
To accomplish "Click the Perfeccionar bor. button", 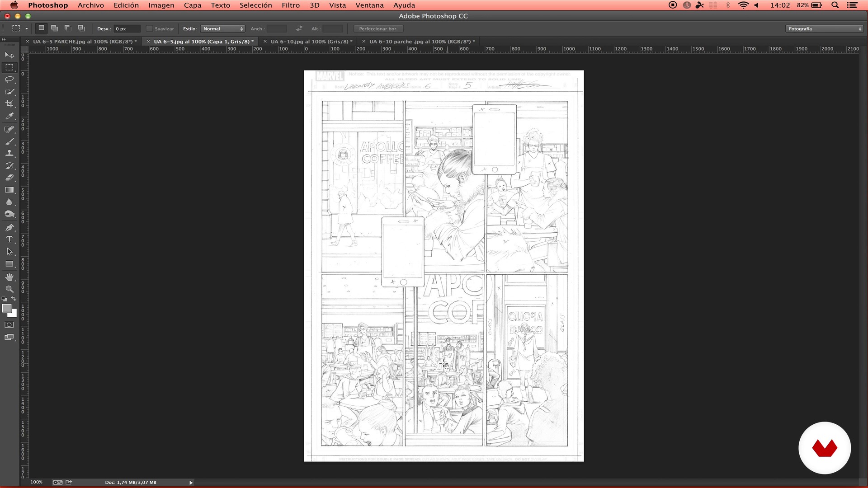I will (378, 28).
